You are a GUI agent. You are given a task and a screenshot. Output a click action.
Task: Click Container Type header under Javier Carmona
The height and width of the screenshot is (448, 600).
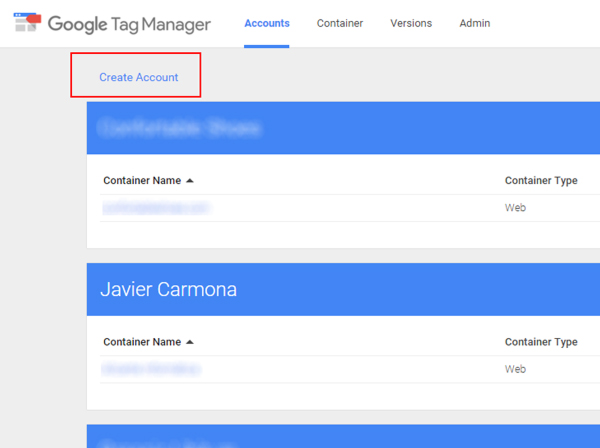pyautogui.click(x=541, y=342)
